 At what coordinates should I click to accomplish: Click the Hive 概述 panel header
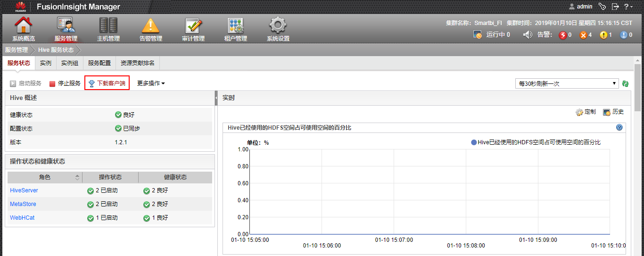tap(110, 98)
